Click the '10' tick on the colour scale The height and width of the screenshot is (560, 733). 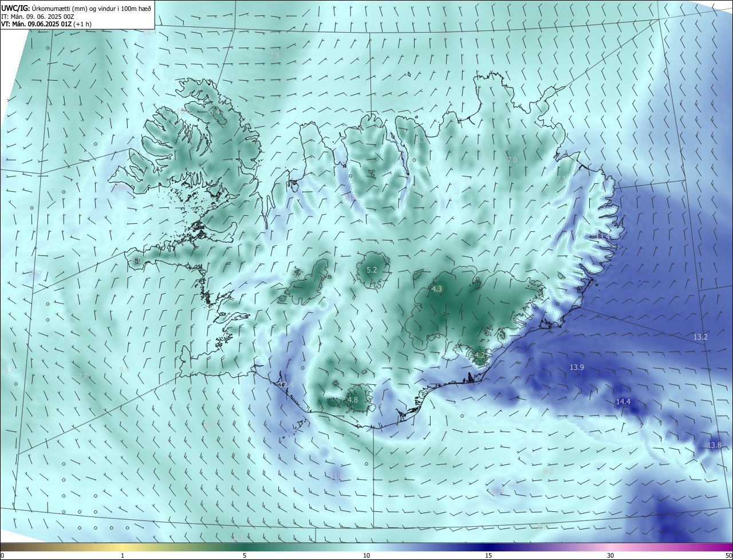[366, 555]
